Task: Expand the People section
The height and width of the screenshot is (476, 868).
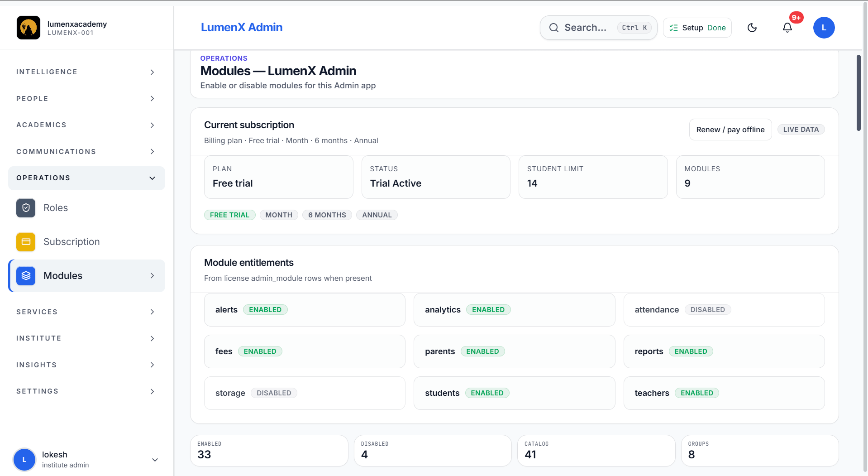Action: [x=86, y=99]
